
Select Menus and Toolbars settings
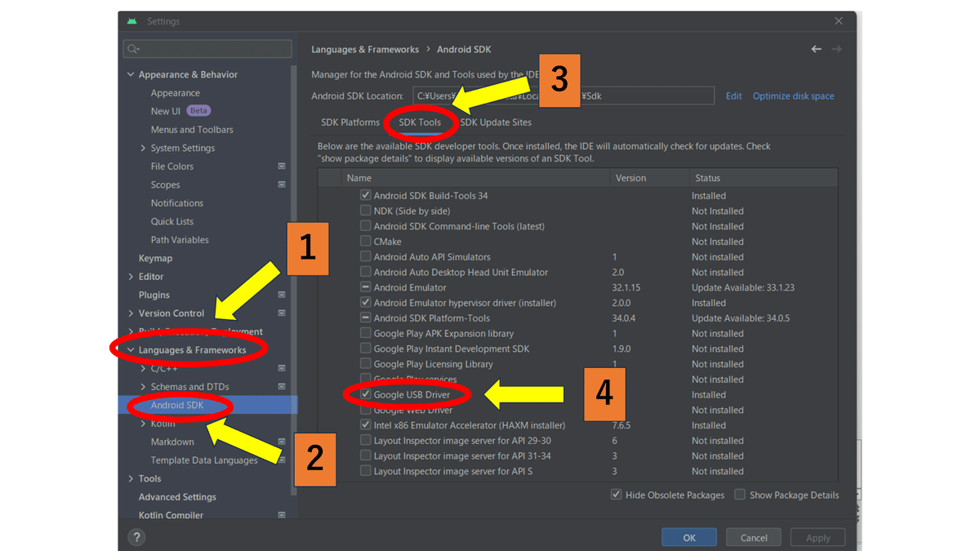[x=192, y=130]
